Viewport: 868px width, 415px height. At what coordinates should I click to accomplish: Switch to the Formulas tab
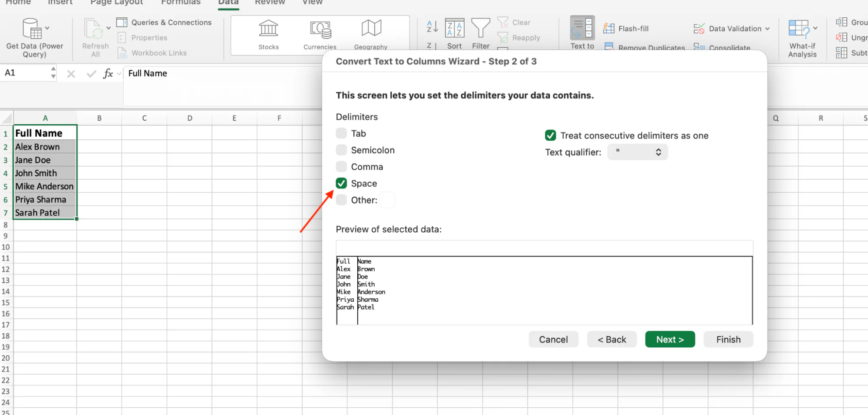(x=181, y=2)
